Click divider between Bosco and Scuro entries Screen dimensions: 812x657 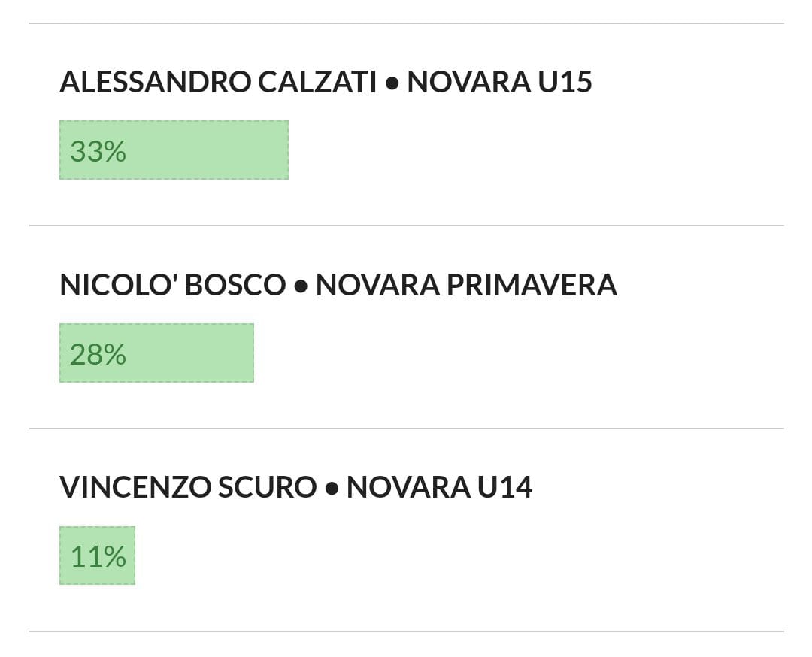coord(406,428)
